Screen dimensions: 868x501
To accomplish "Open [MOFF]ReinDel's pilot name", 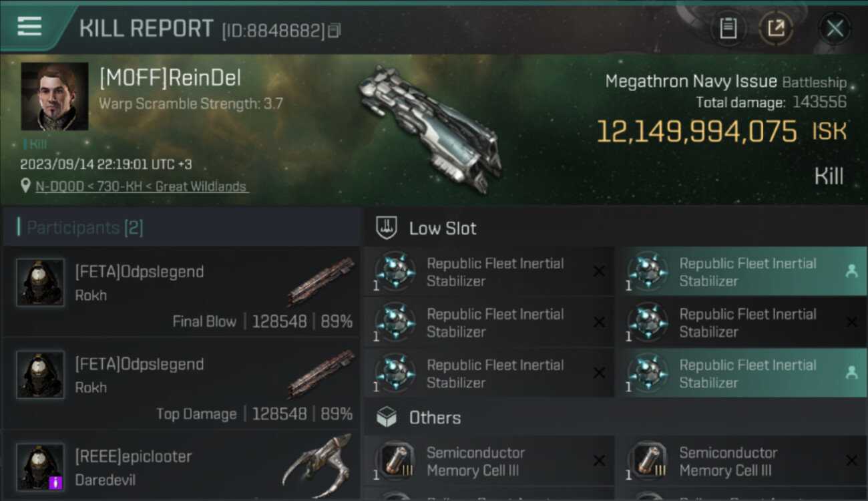I will pyautogui.click(x=170, y=78).
